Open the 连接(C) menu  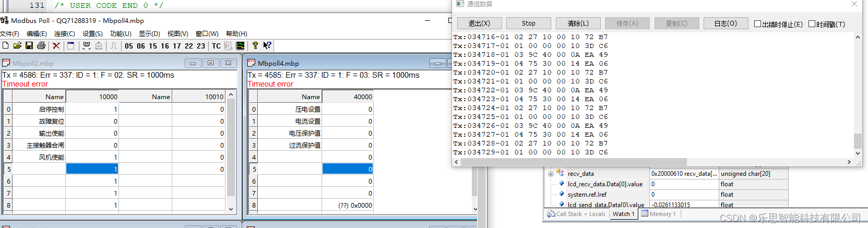(65, 34)
